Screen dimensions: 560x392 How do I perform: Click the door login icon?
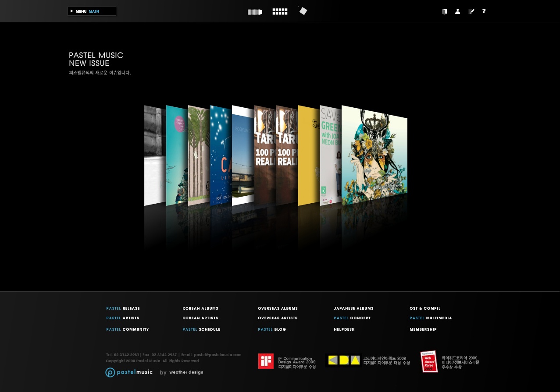pos(444,11)
